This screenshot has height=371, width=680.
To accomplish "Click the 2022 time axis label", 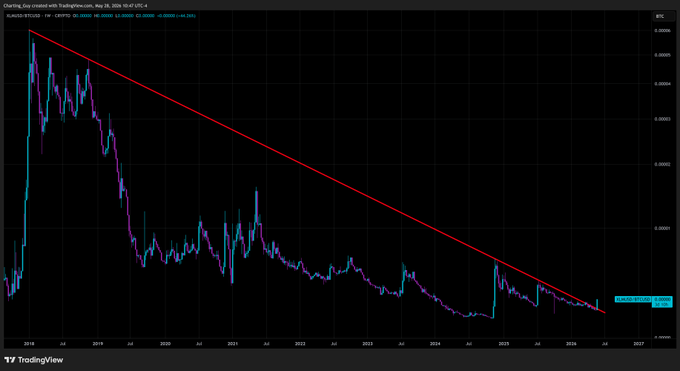I will (x=300, y=344).
